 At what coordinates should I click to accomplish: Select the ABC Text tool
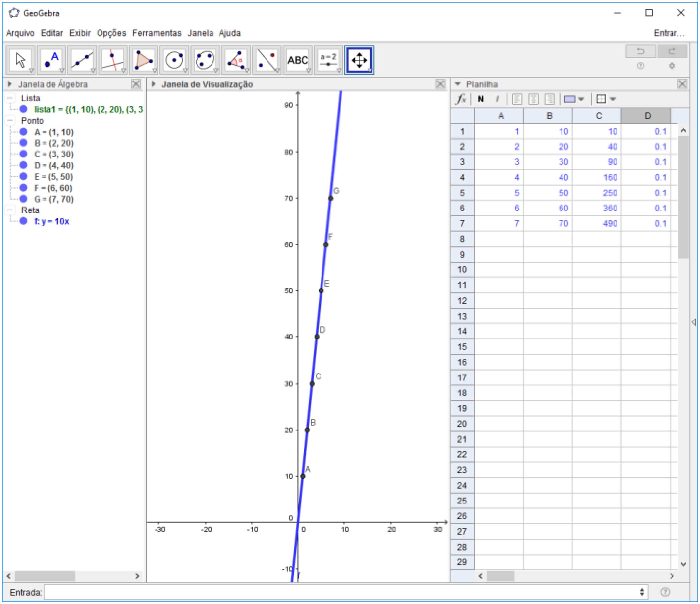point(297,60)
